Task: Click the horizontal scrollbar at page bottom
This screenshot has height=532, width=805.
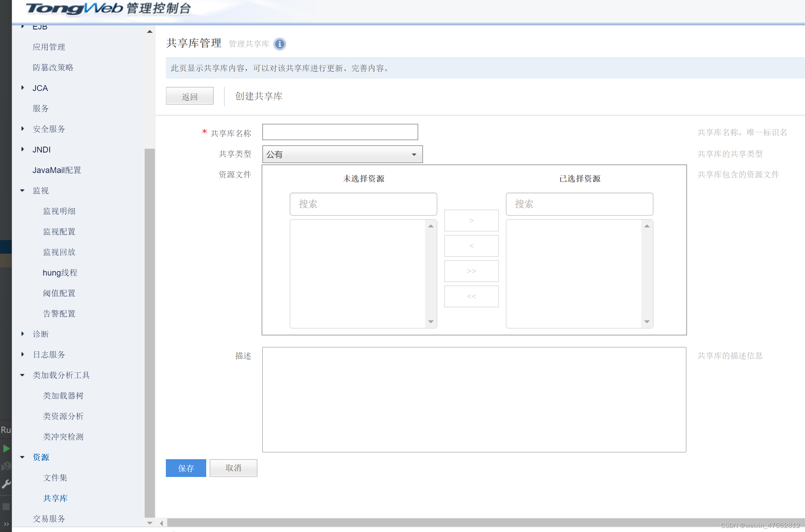Action: click(410, 523)
